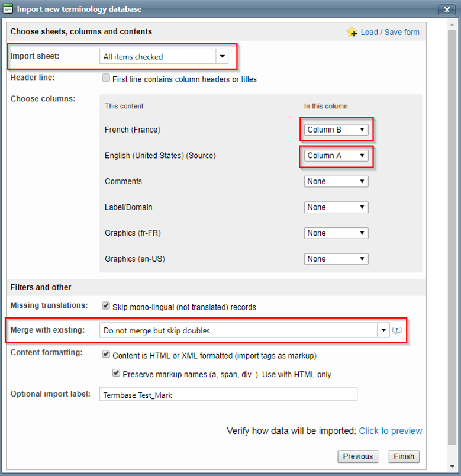The width and height of the screenshot is (461, 476).
Task: Click the help bubble icon next to Merge dropdown
Action: (397, 330)
